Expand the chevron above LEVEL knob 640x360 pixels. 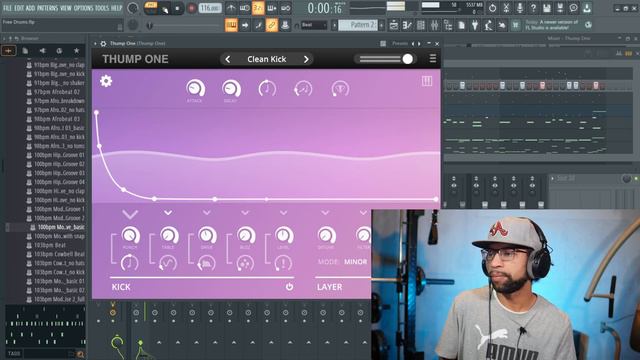pyautogui.click(x=283, y=213)
